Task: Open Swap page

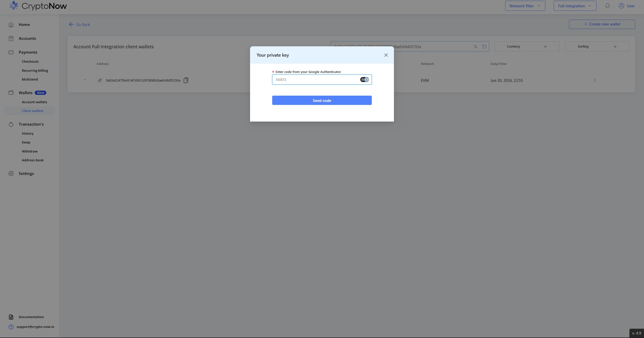Action: [26, 142]
